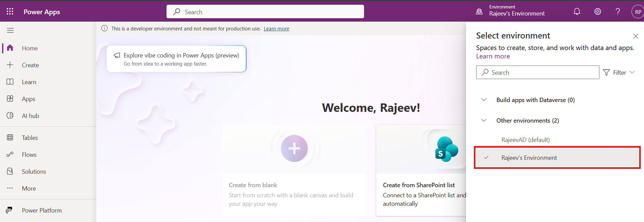644x222 pixels.
Task: Open the RP account avatar
Action: click(x=638, y=11)
